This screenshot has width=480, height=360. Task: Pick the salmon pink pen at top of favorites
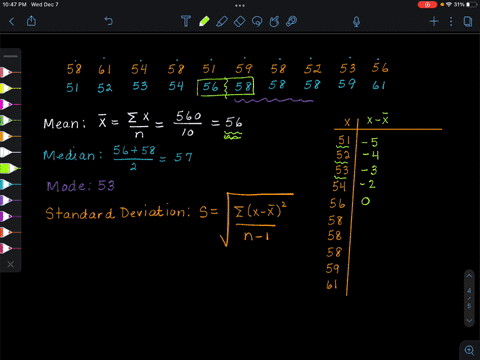point(10,72)
